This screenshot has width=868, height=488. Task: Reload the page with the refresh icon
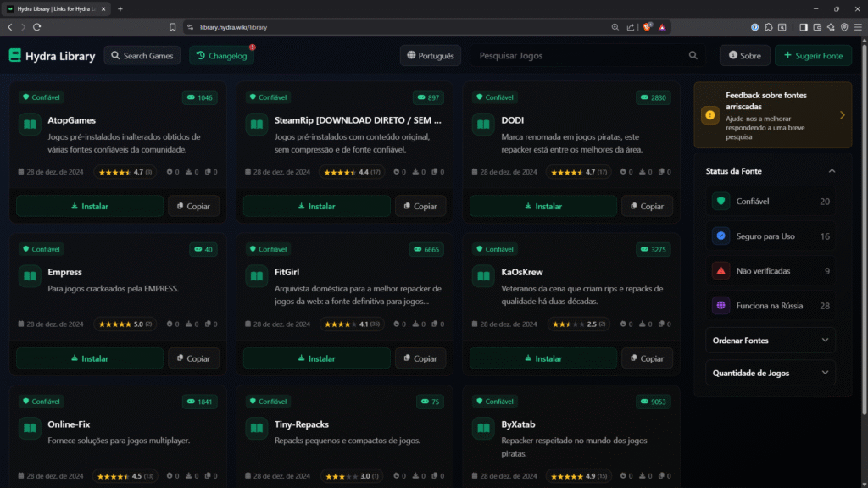click(x=37, y=27)
